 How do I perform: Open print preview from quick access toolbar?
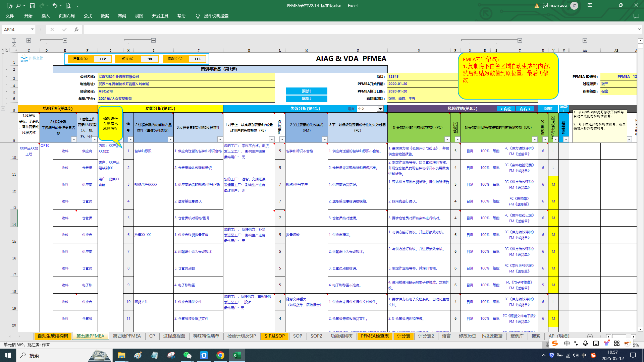68,6
